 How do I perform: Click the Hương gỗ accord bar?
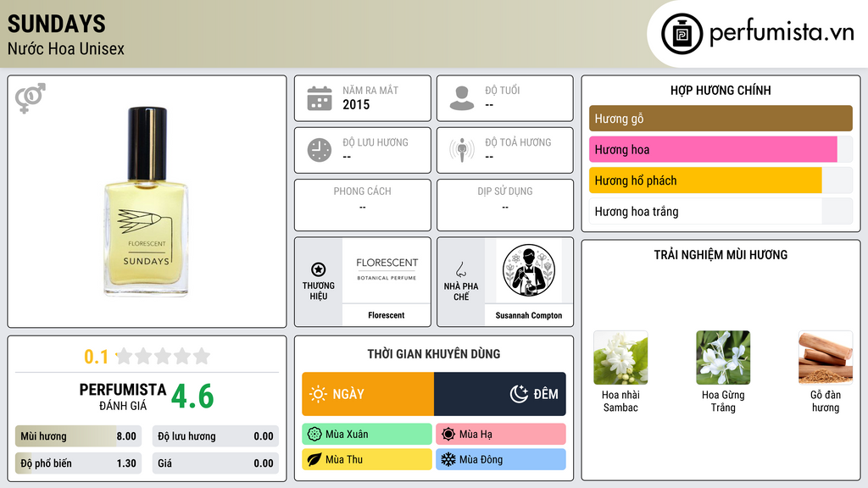point(721,119)
